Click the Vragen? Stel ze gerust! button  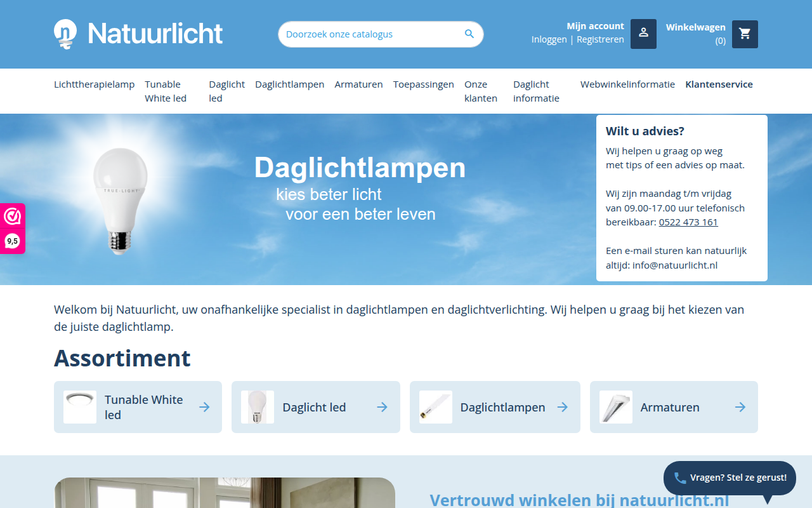pyautogui.click(x=730, y=478)
